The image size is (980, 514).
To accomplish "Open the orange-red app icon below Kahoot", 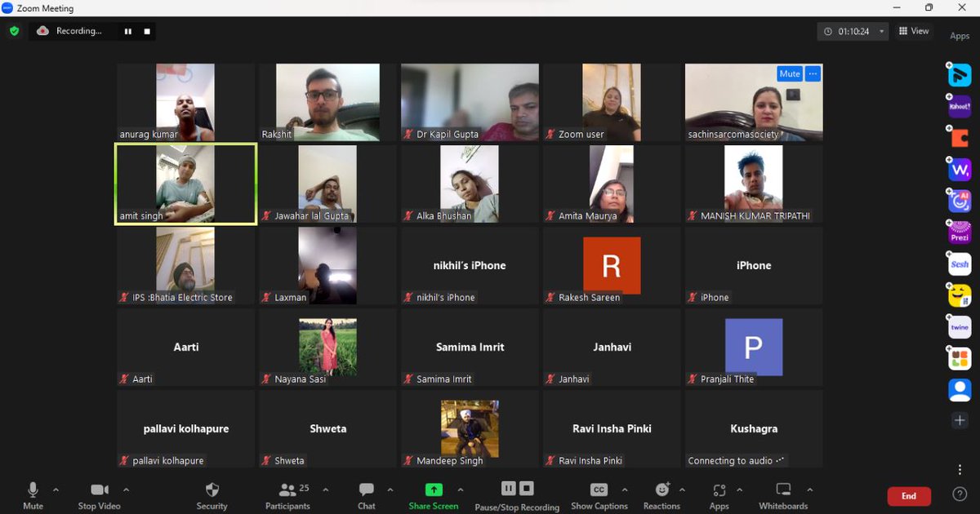I will pos(960,138).
